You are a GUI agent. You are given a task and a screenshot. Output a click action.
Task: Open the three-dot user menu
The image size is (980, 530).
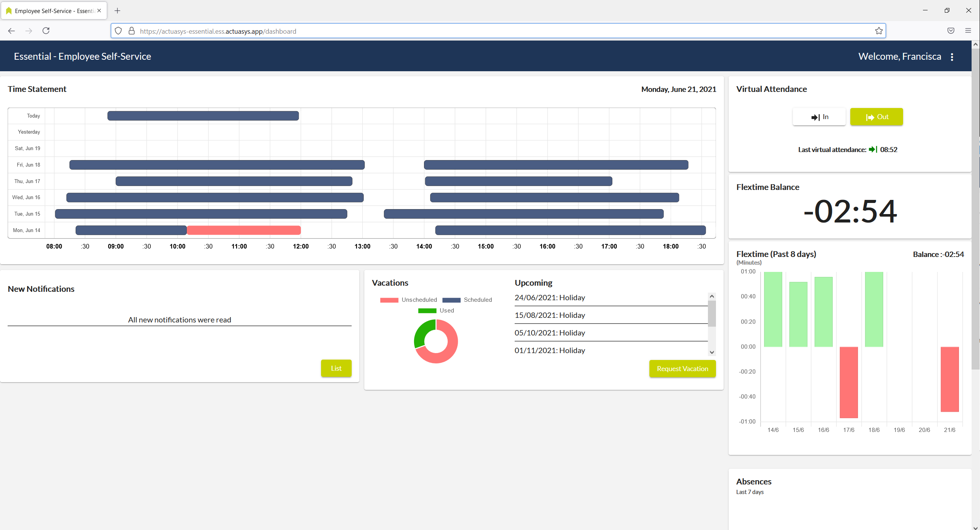point(952,57)
